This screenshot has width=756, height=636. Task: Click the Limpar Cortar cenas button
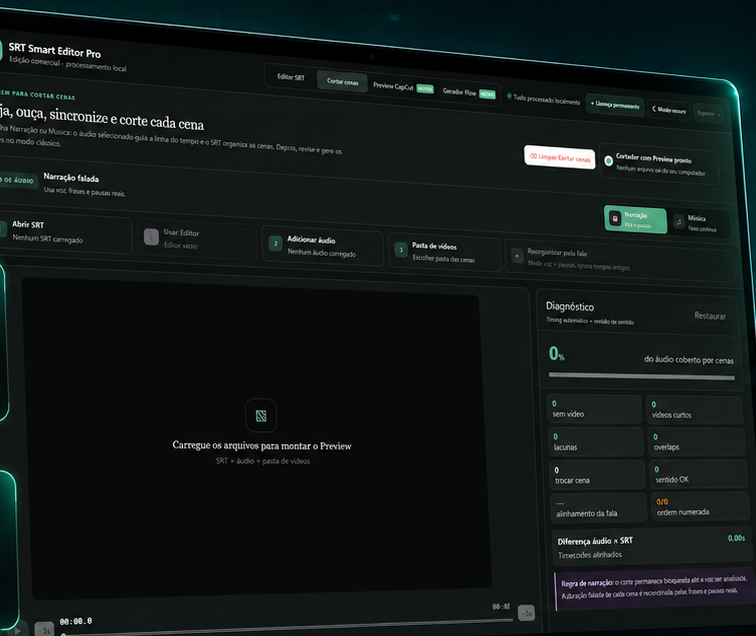559,158
